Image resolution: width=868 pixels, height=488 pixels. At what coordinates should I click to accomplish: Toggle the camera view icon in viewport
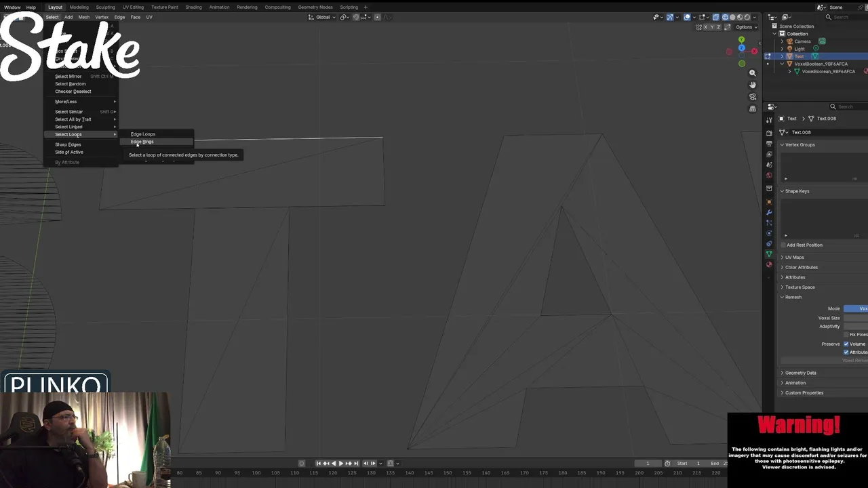(x=752, y=97)
